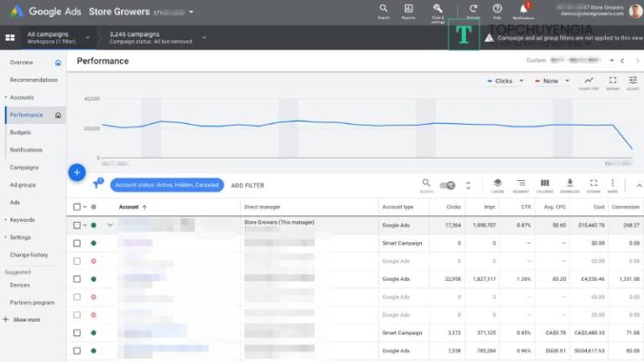The image size is (644, 362).
Task: Collapse the table toolbar chevron
Action: (x=639, y=185)
